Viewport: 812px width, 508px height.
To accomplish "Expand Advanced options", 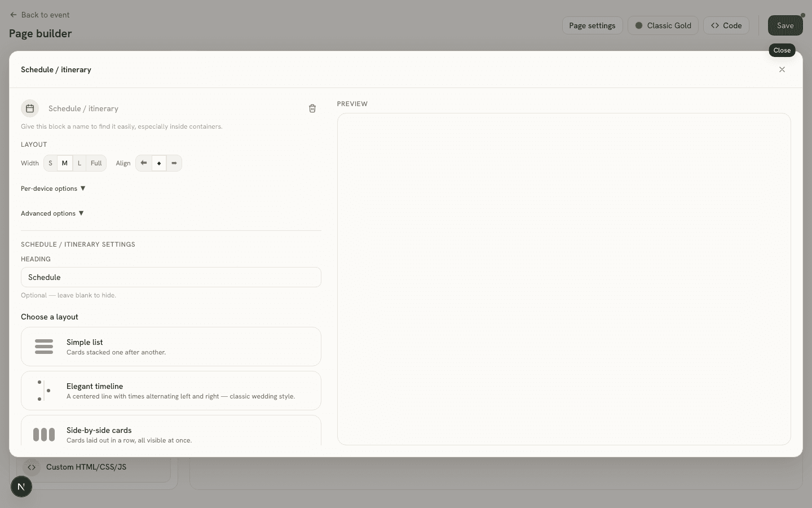I will coord(52,213).
